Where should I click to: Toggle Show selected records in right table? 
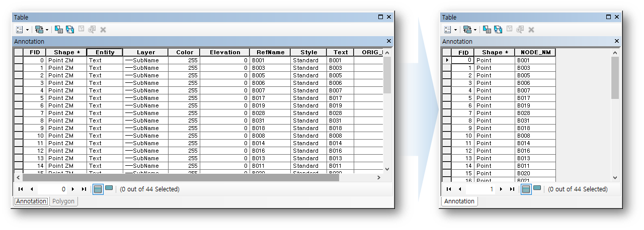(x=537, y=189)
